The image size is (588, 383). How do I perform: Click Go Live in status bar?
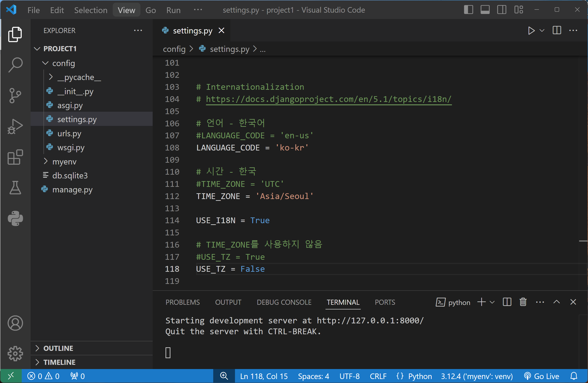(542, 376)
